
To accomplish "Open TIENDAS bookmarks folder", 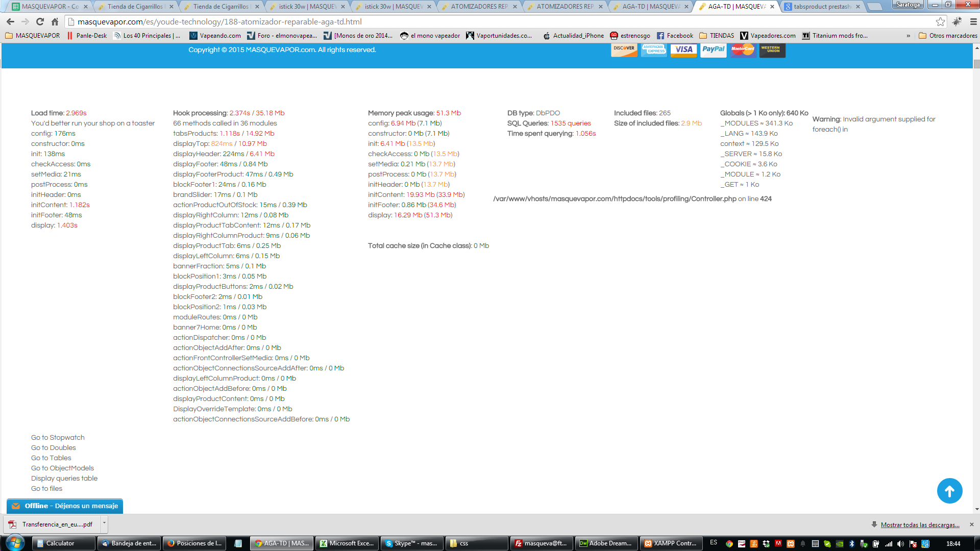I will pos(717,36).
